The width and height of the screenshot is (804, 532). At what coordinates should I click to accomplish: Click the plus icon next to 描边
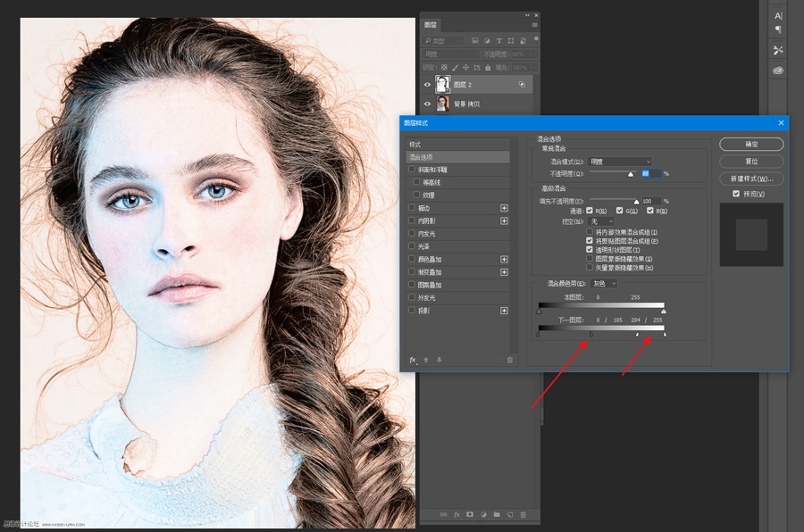pos(504,208)
